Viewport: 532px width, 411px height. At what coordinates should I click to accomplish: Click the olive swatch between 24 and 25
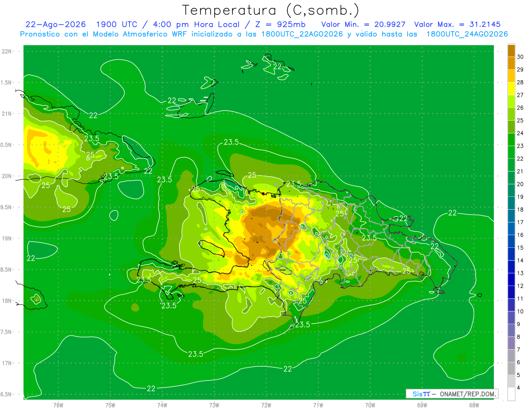511,127
